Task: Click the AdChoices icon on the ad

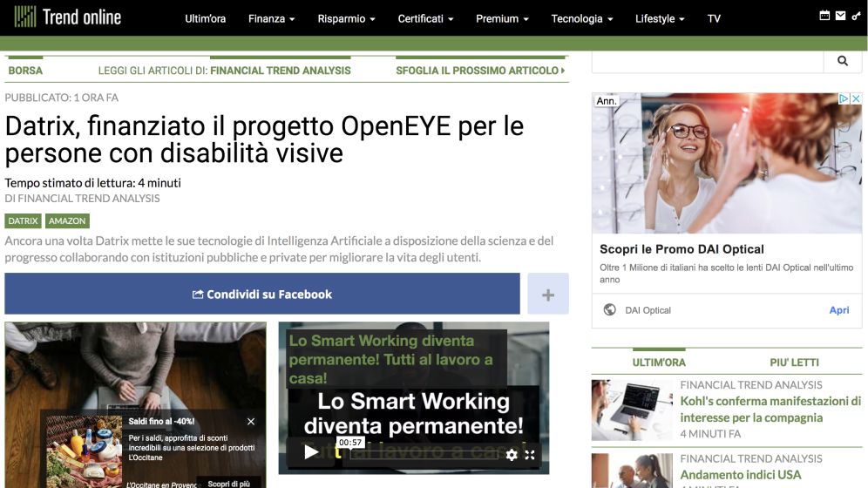Action: (844, 98)
